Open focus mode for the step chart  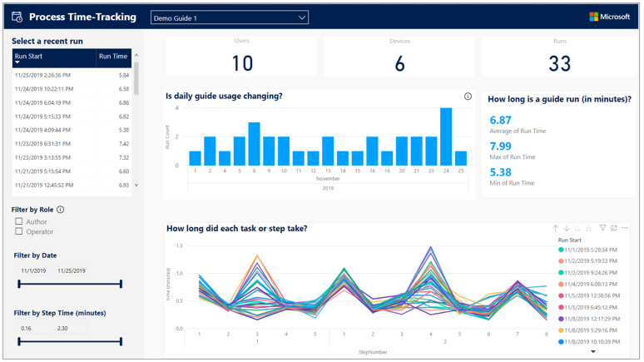[x=613, y=228]
